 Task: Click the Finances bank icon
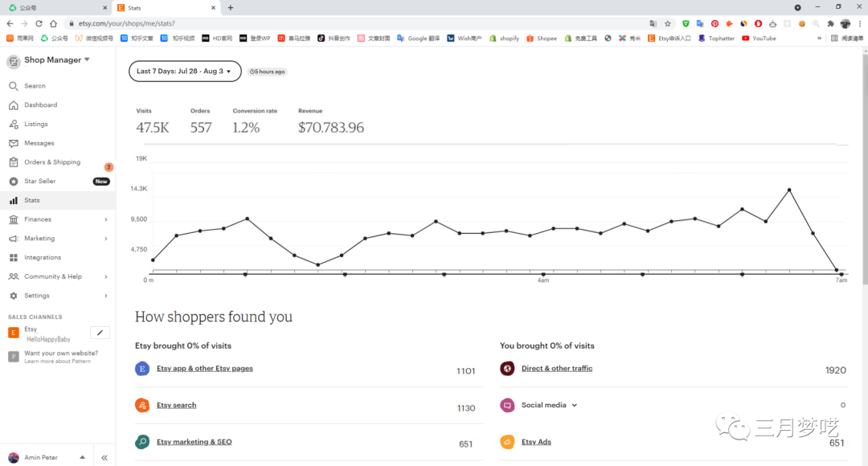pos(14,219)
